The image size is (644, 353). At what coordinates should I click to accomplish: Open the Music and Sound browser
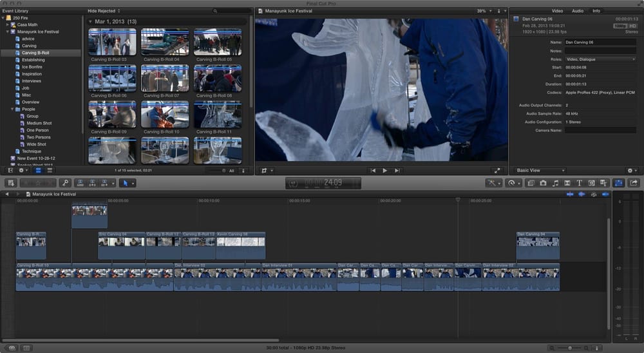click(x=555, y=184)
